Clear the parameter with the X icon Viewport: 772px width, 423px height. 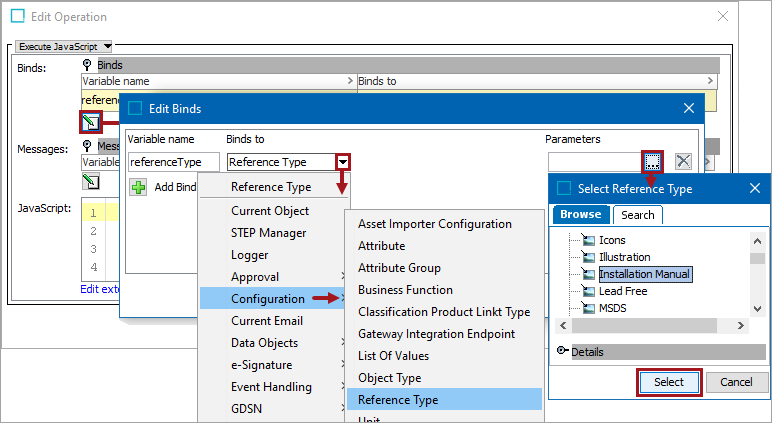(x=683, y=161)
